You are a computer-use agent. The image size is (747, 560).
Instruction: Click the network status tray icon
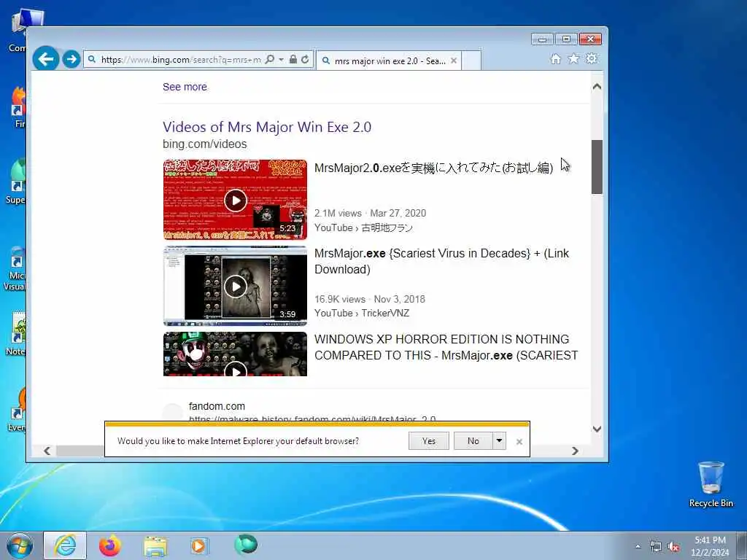[656, 547]
